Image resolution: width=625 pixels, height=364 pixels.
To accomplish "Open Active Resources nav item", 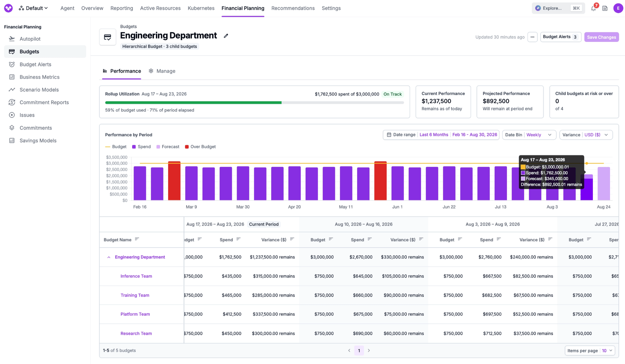I will tap(160, 8).
